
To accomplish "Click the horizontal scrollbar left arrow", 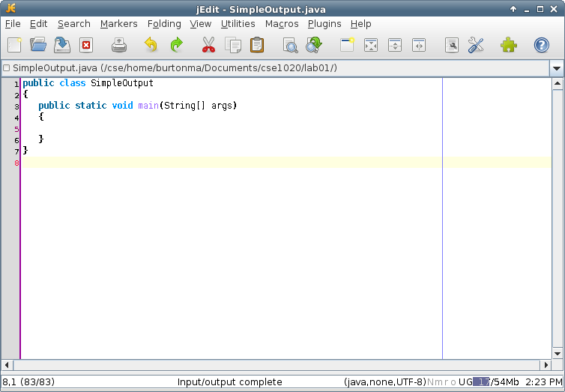I will pos(7,365).
